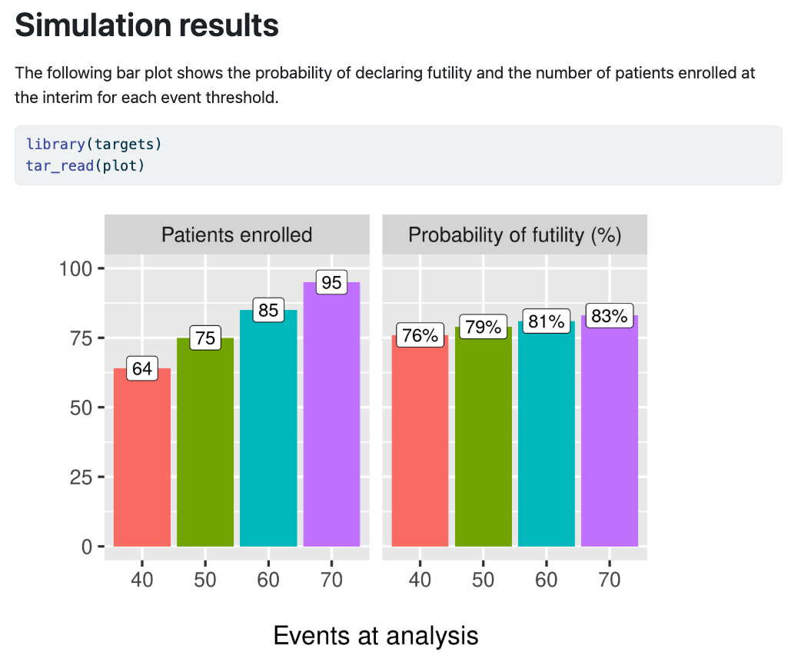791x672 pixels.
Task: Click the '83%' value label box
Action: pos(610,316)
